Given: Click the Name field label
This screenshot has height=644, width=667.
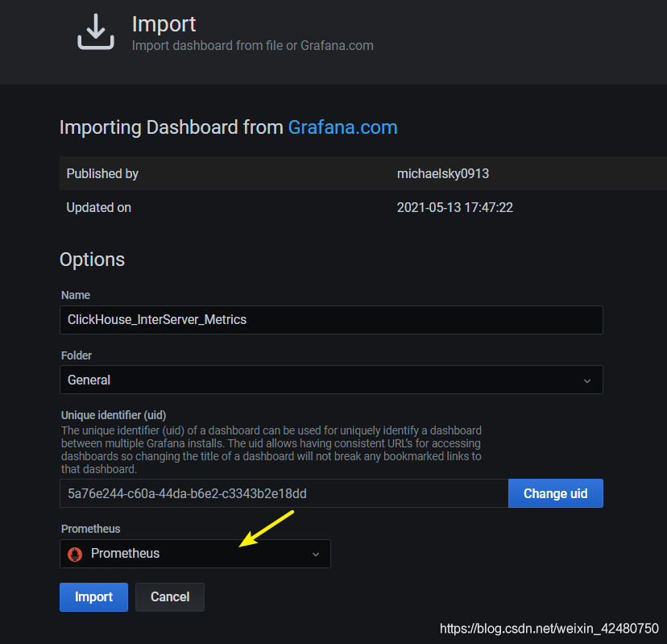Looking at the screenshot, I should pos(75,295).
